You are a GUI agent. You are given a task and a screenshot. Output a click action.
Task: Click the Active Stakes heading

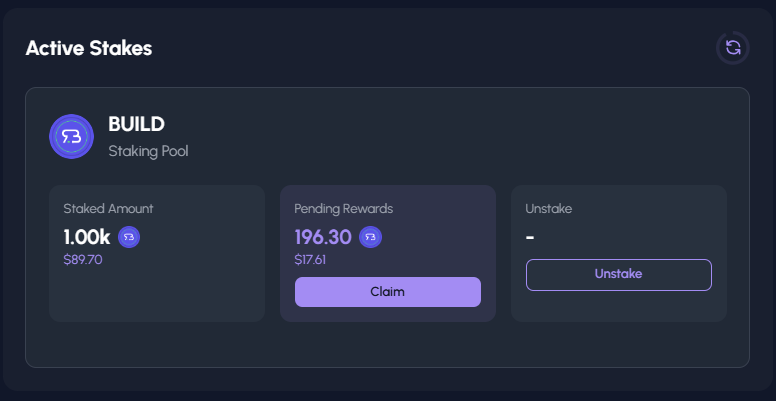click(x=89, y=48)
